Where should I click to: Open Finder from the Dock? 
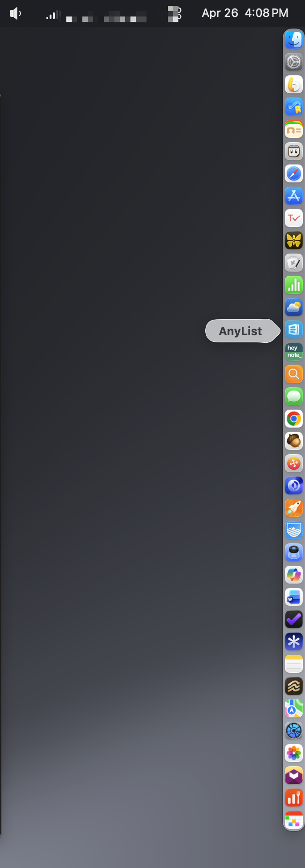tap(294, 40)
